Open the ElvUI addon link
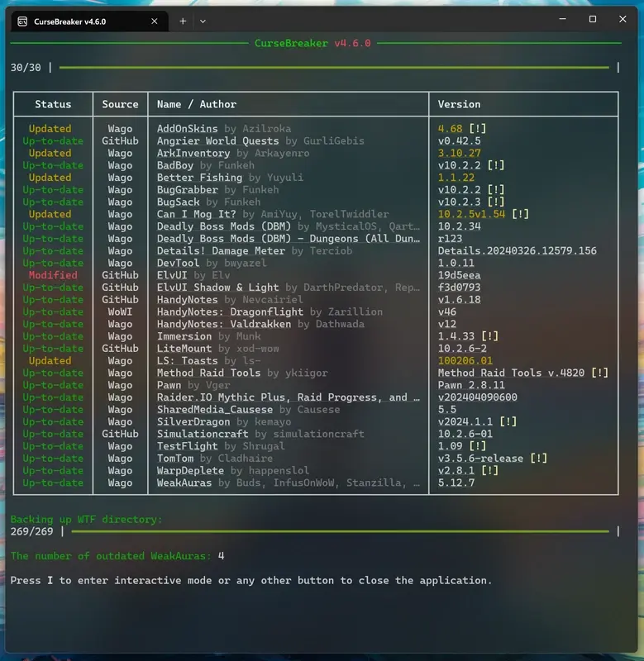The width and height of the screenshot is (644, 661). 172,275
